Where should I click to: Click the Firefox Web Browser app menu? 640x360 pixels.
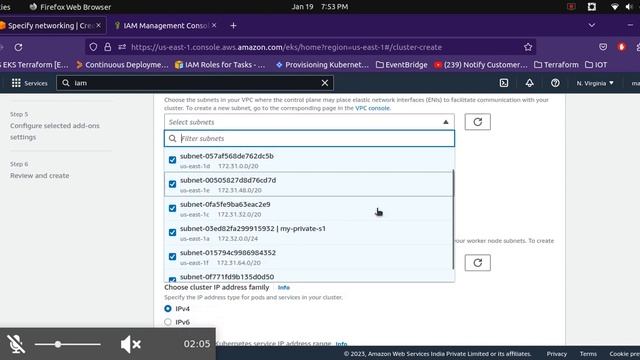[x=70, y=7]
